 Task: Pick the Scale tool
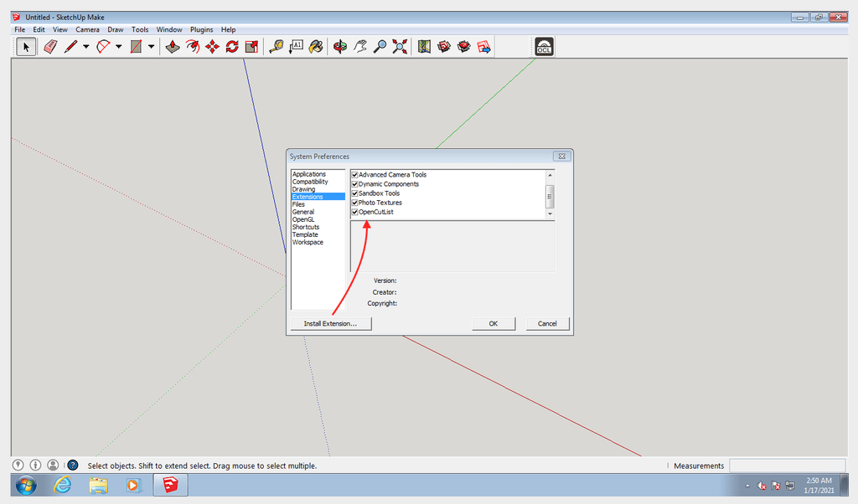point(251,47)
